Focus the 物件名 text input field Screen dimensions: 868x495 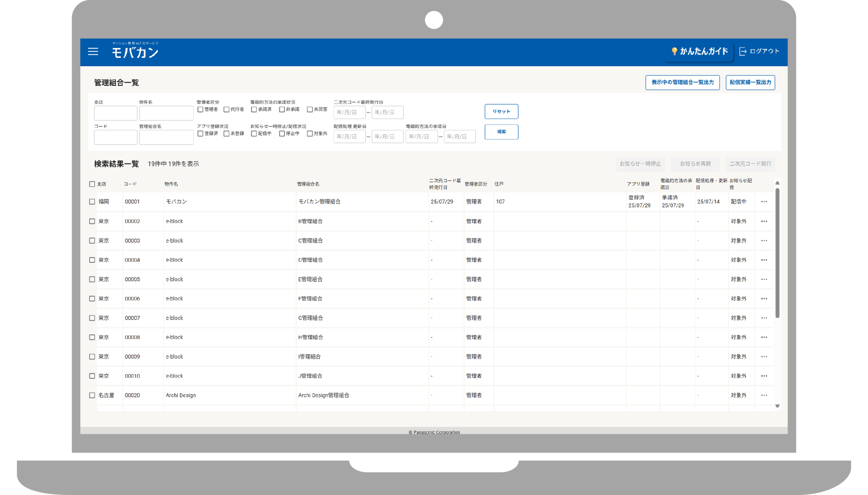coord(166,113)
